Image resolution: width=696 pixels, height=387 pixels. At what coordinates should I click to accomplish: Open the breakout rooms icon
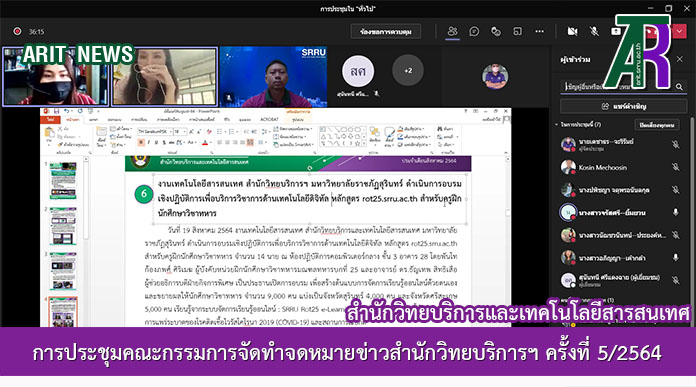point(518,31)
